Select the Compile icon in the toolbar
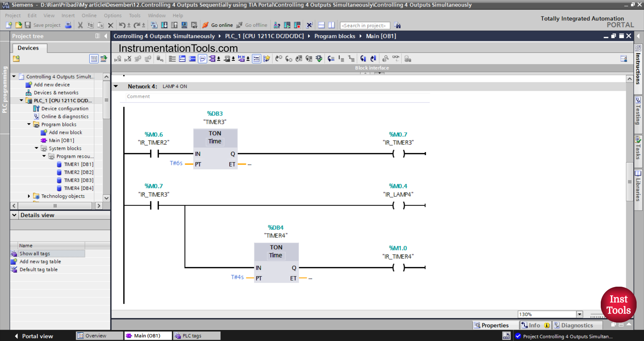Viewport: 644px width, 341px height. (x=154, y=25)
